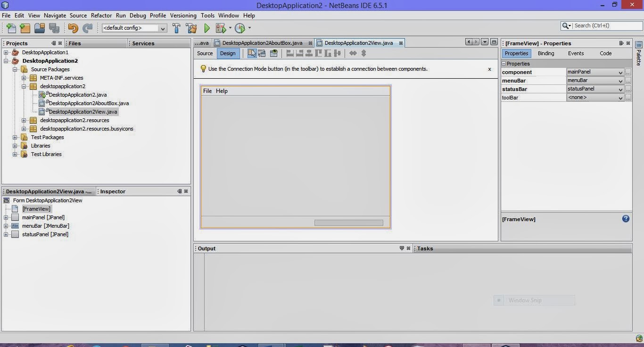Screen dimensions: 644x347
Task: Enable Connection Mode in the designer toolbar
Action: [x=262, y=53]
